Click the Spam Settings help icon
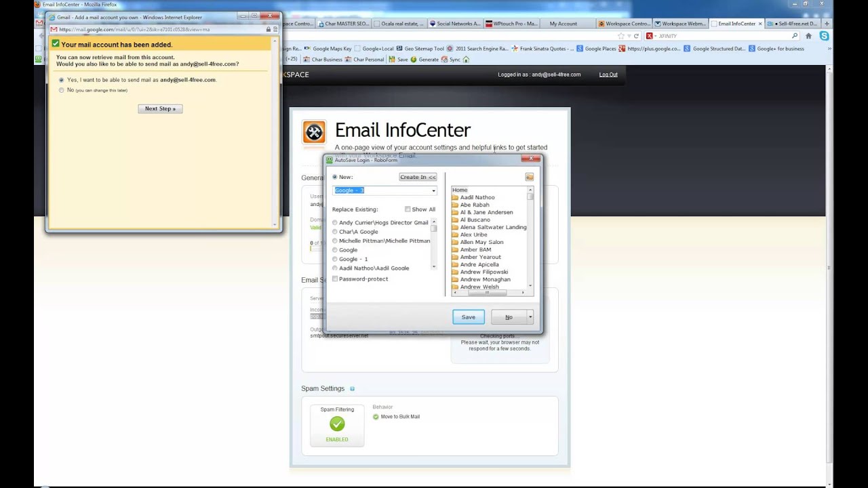Viewport: 868px width, 488px height. 352,388
